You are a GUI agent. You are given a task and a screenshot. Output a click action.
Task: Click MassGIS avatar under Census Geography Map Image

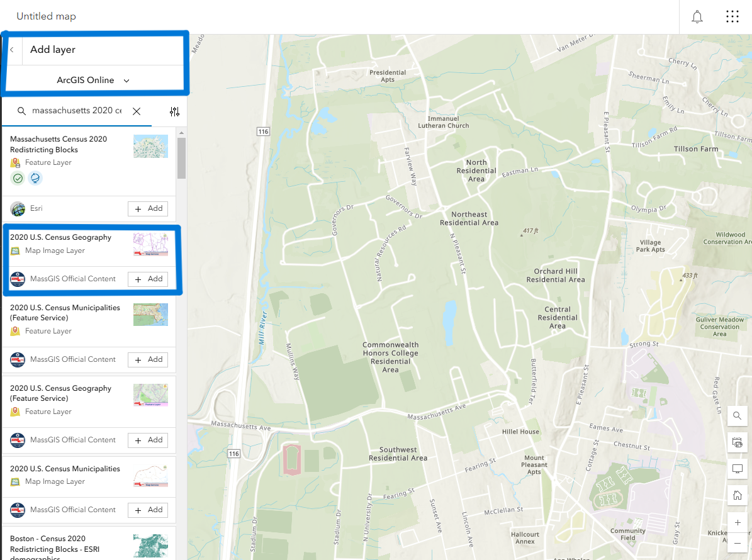18,279
